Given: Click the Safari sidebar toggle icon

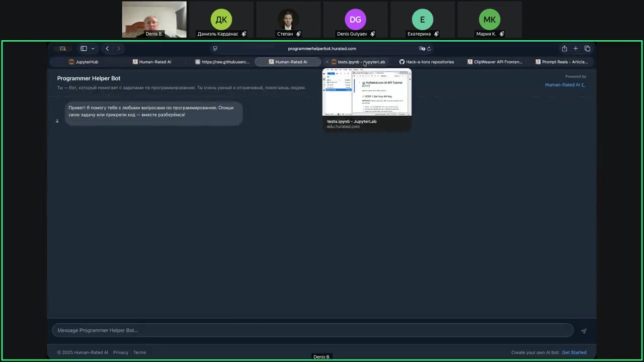Looking at the screenshot, I should click(84, 49).
